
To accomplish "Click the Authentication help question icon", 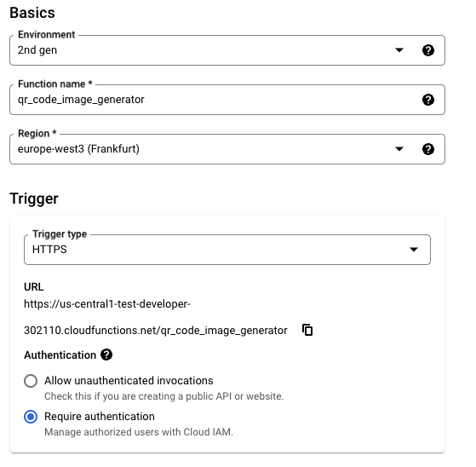I will [106, 355].
